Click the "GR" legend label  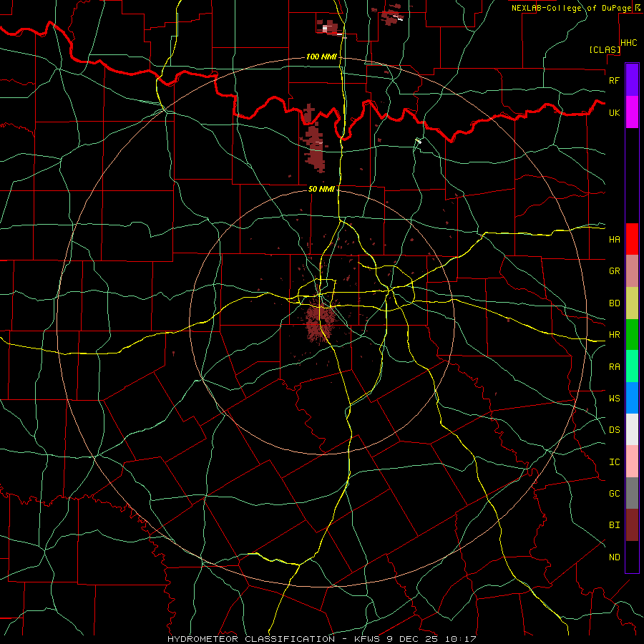pyautogui.click(x=614, y=271)
